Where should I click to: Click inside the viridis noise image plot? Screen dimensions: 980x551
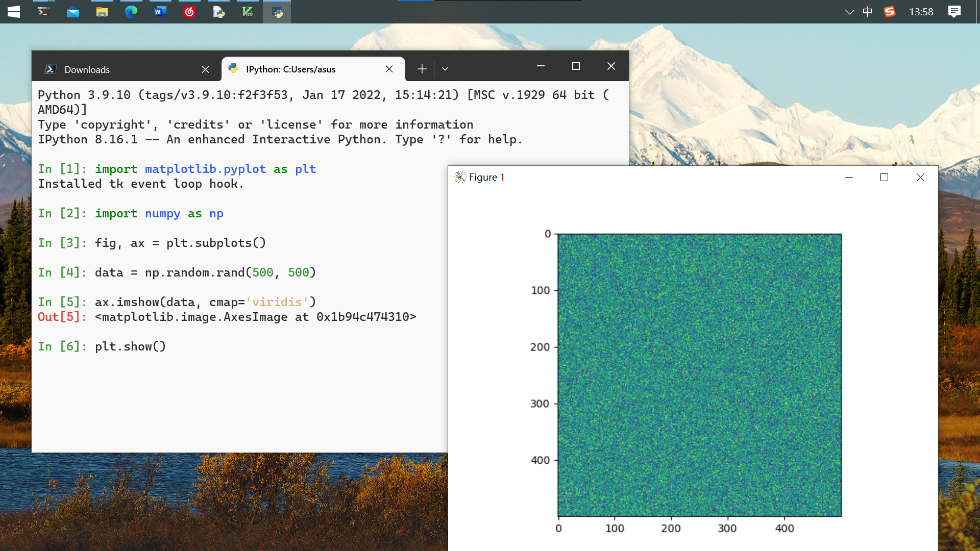pos(699,375)
